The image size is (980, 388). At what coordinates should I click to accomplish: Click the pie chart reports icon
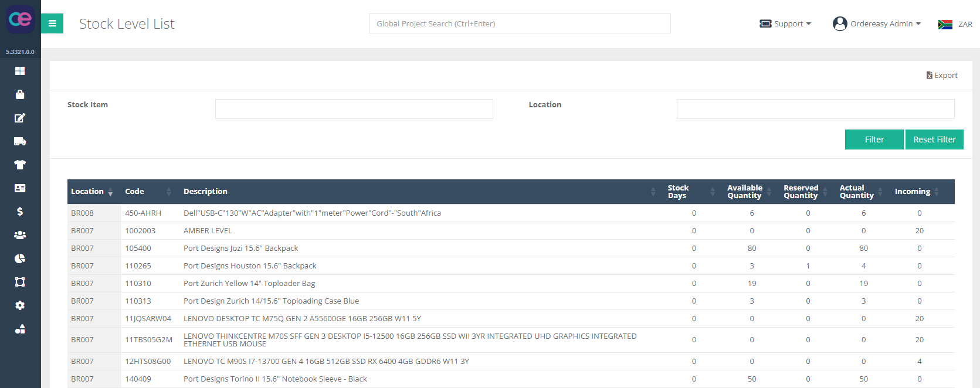click(x=20, y=258)
